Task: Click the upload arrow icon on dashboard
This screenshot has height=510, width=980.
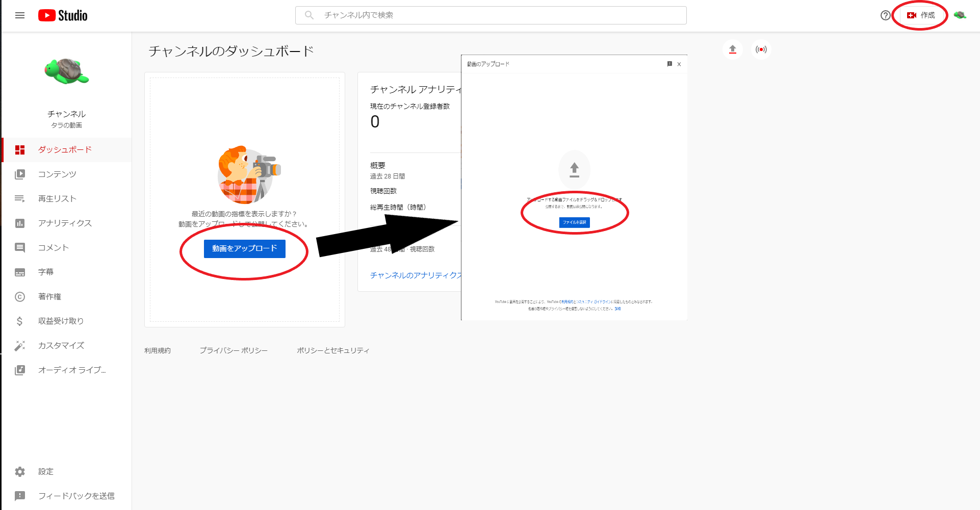Action: pos(733,49)
